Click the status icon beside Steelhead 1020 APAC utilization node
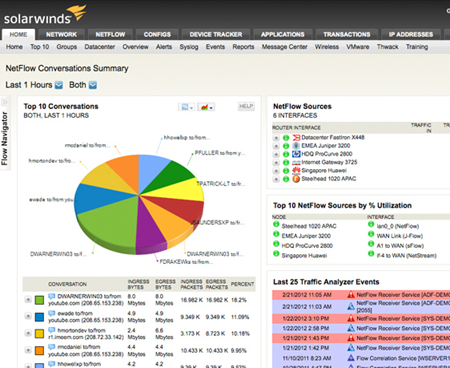Viewport: 450px width, 368px height. tap(276, 224)
